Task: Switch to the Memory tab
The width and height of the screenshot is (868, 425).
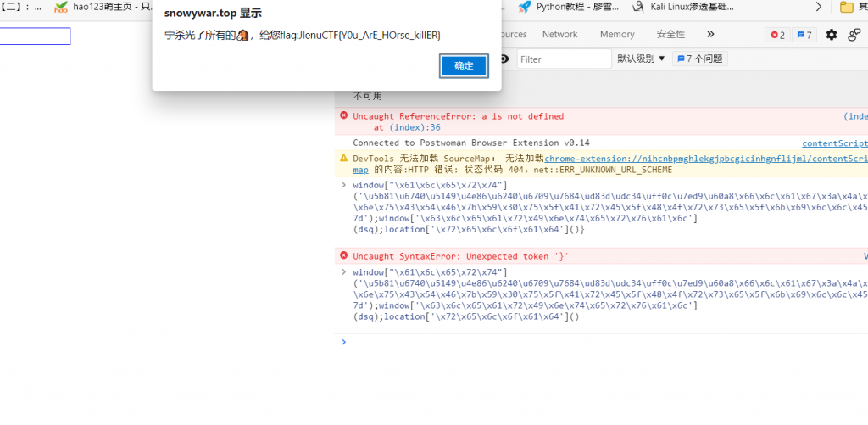Action: [x=617, y=35]
